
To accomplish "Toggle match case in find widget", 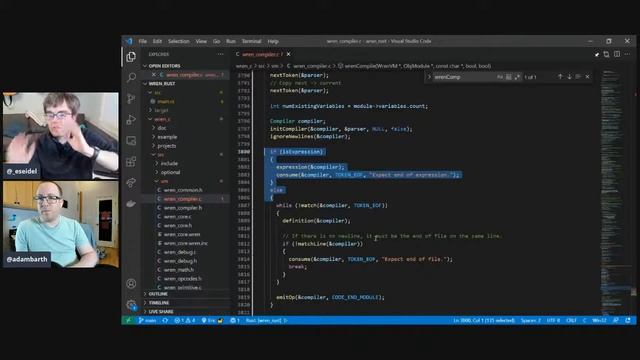I will pos(500,77).
